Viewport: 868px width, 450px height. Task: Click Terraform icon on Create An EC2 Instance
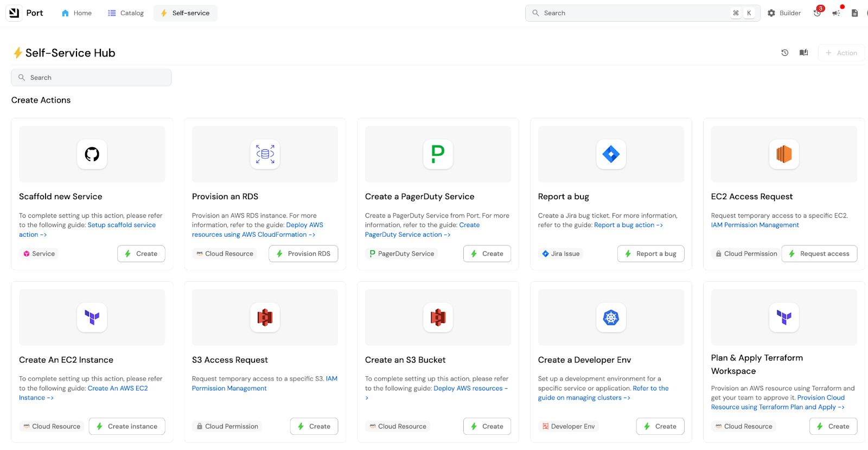92,318
